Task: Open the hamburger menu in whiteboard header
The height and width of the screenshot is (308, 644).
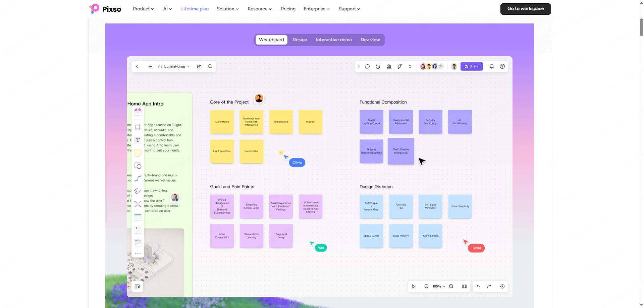Action: (x=150, y=66)
